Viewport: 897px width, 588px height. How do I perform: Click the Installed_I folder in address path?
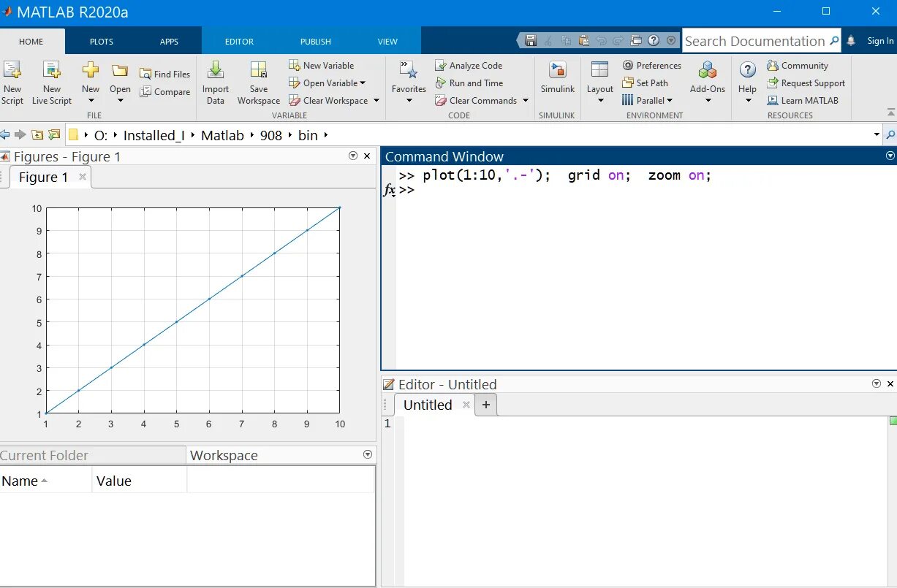point(154,135)
